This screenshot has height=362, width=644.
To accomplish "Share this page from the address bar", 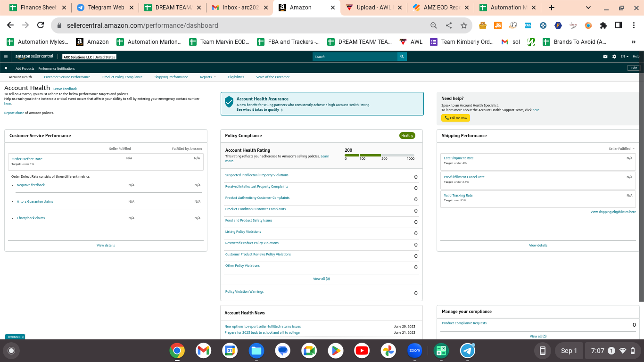I will [x=449, y=25].
